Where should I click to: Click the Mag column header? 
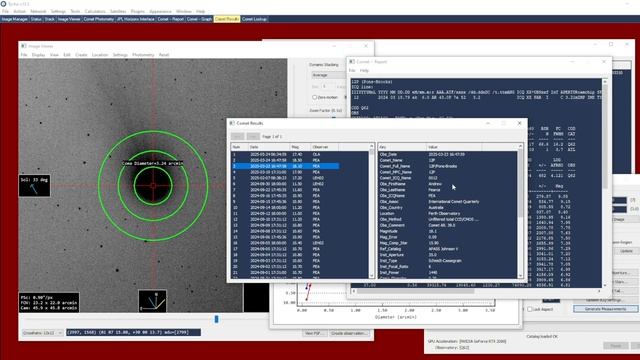point(300,147)
